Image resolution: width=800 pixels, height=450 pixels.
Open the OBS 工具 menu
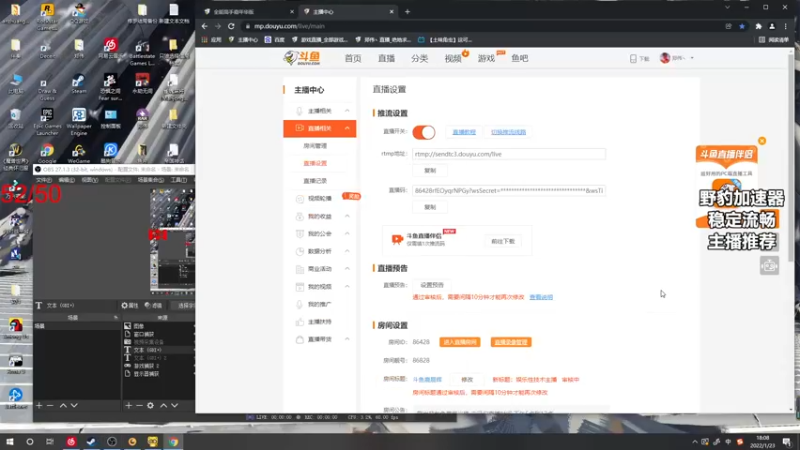pyautogui.click(x=179, y=180)
